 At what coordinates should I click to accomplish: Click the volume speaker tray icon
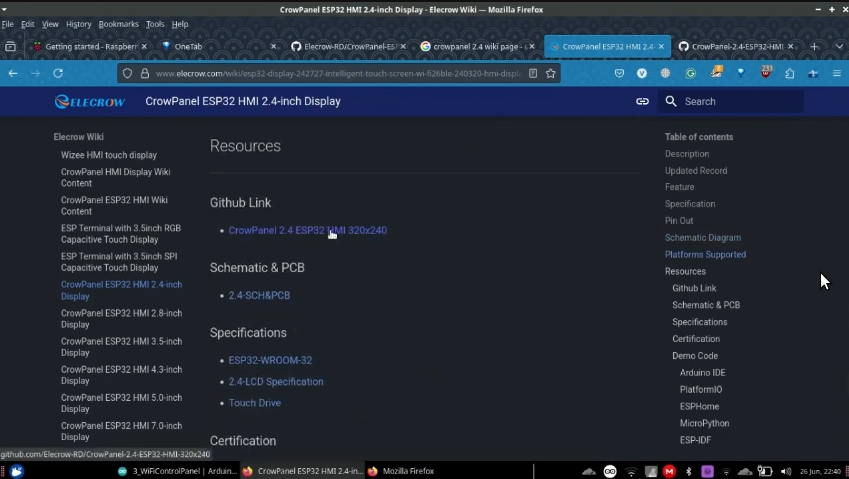[x=786, y=471]
